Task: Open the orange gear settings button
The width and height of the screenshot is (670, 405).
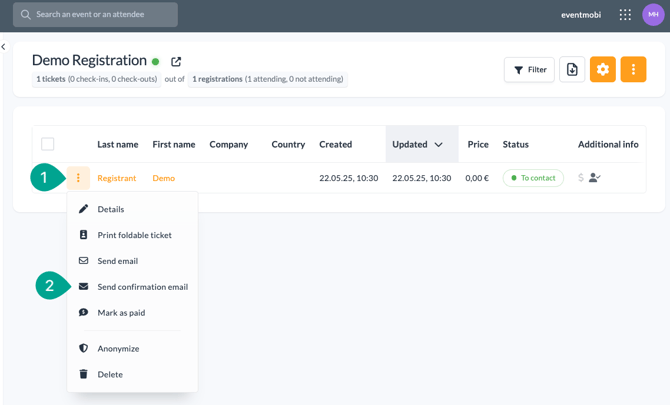Action: (x=602, y=69)
